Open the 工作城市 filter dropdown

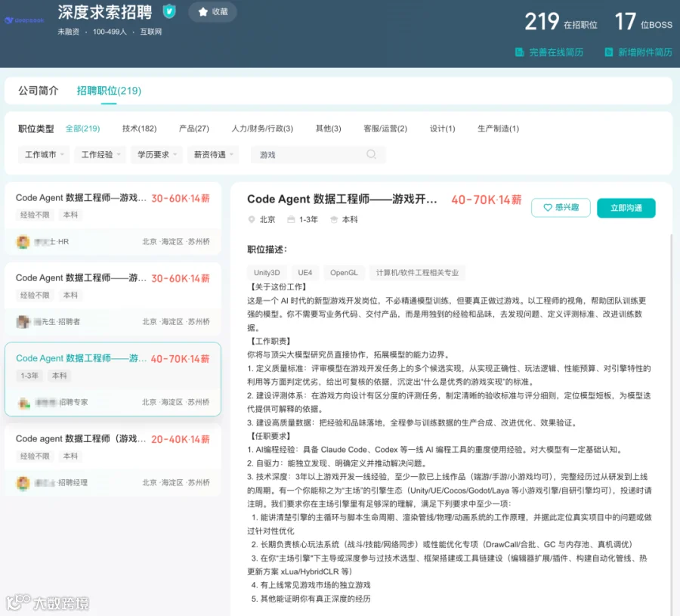tap(44, 154)
